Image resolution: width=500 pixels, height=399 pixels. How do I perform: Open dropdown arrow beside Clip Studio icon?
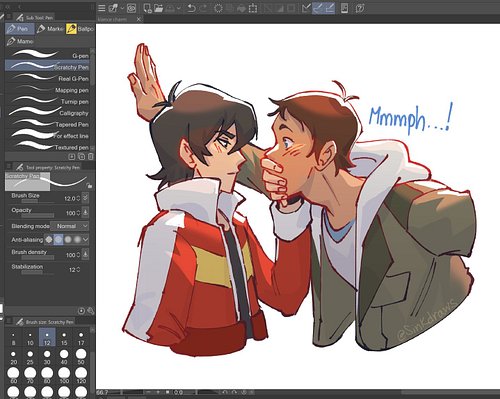(122, 8)
